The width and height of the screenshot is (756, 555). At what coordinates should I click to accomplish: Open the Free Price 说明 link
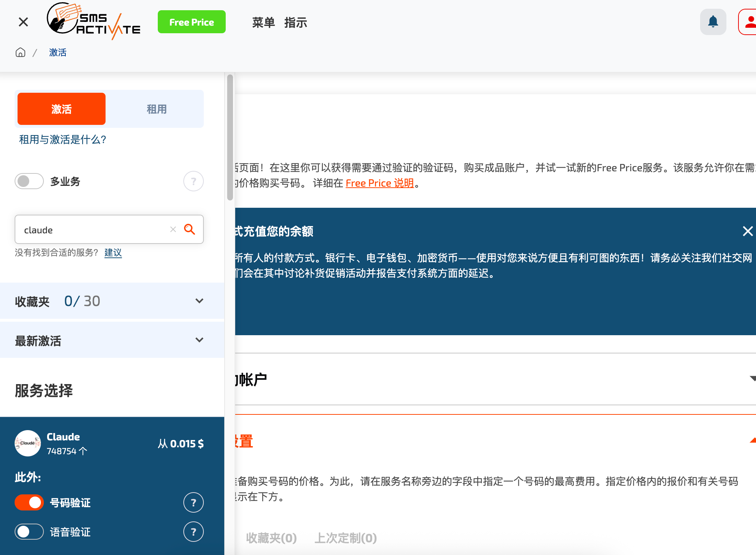pyautogui.click(x=379, y=183)
